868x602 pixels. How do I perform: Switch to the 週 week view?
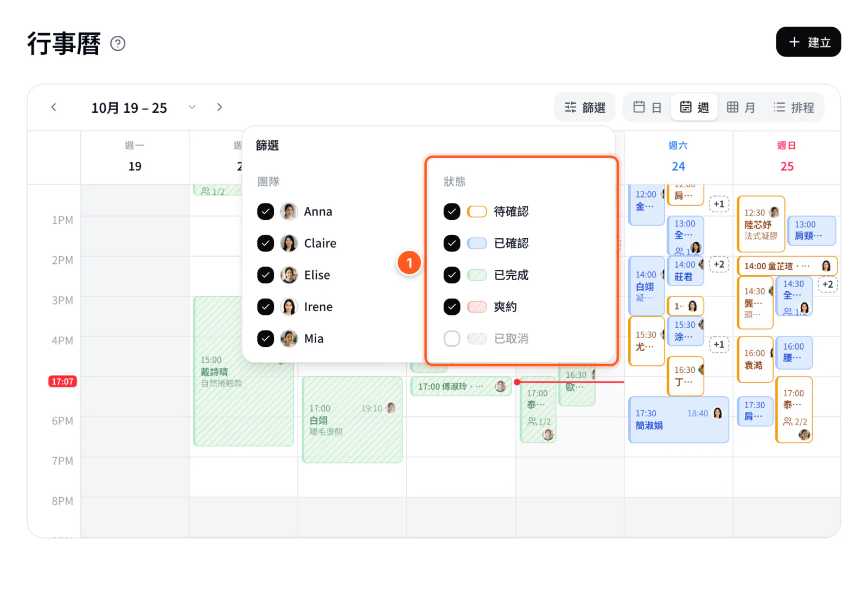pos(694,107)
